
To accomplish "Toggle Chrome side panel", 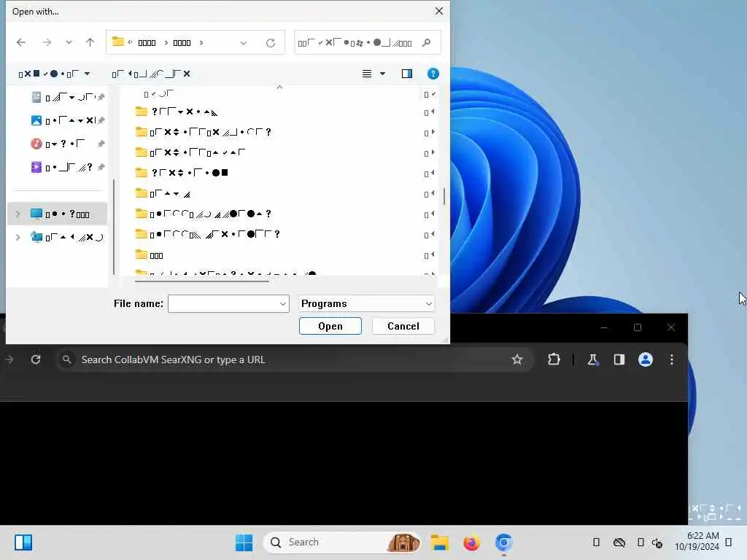I will 619,359.
